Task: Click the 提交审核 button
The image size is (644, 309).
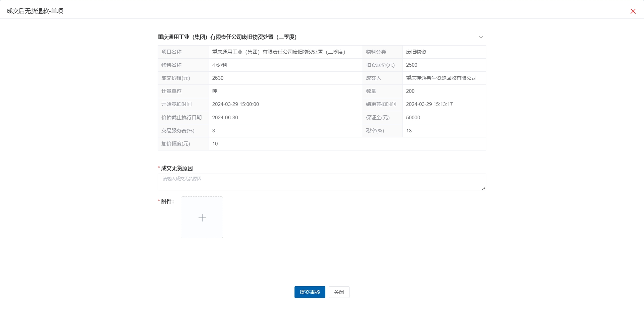Action: click(x=310, y=292)
